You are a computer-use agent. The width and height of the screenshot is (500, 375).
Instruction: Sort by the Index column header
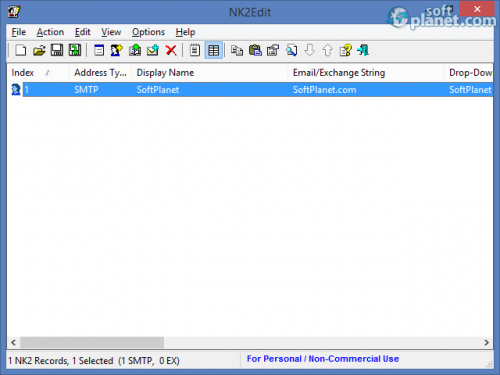click(38, 73)
